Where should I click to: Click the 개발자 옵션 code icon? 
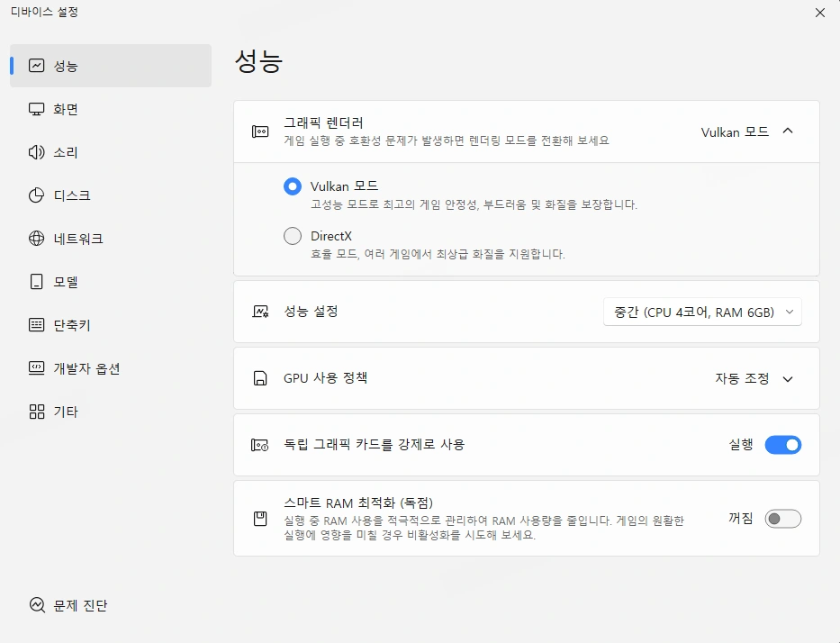[x=36, y=368]
